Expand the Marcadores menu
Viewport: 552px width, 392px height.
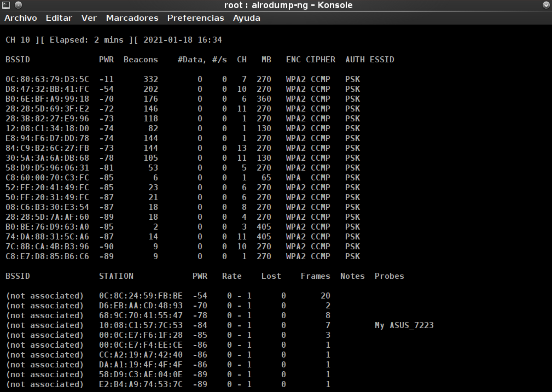coord(132,18)
